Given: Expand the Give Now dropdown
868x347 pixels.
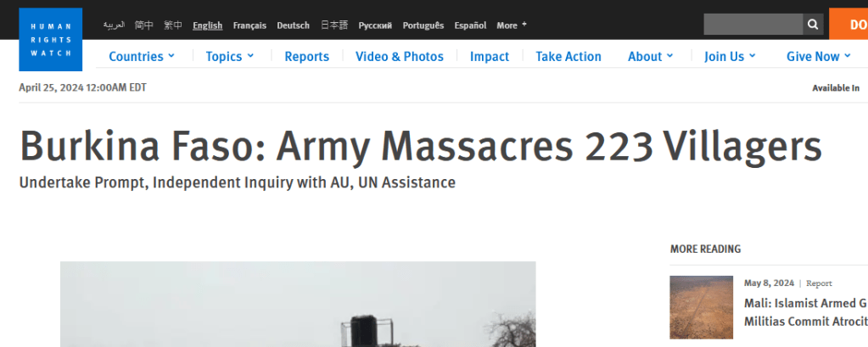Looking at the screenshot, I should (818, 57).
